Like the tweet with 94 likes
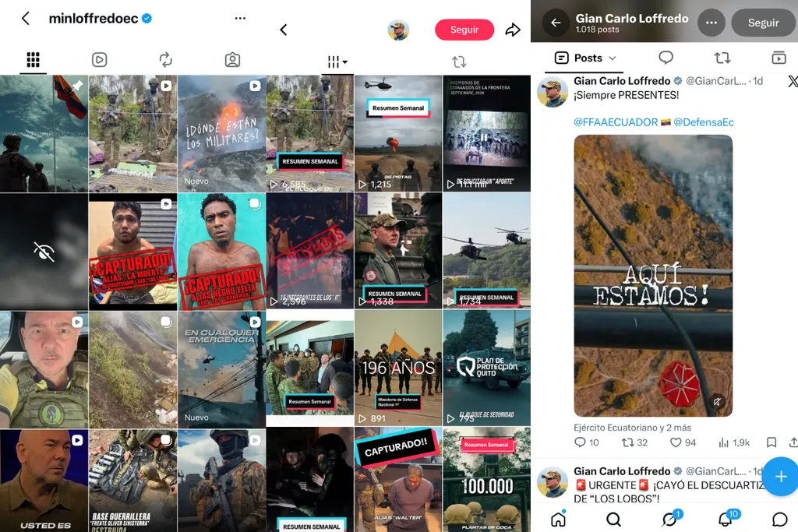The height and width of the screenshot is (532, 798). 683,442
